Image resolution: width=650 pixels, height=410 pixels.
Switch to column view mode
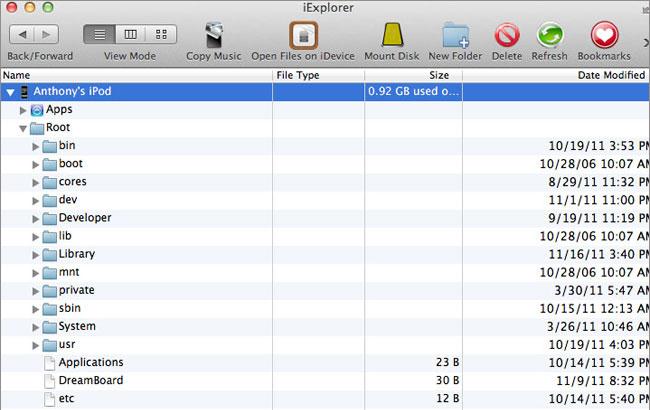[x=131, y=34]
